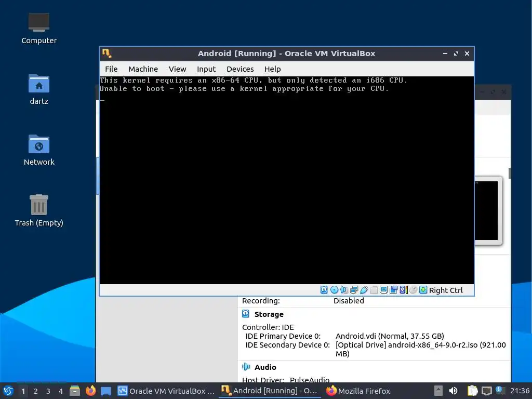Open the clipboard manager tray icon
This screenshot has width=532, height=399.
pos(472,391)
